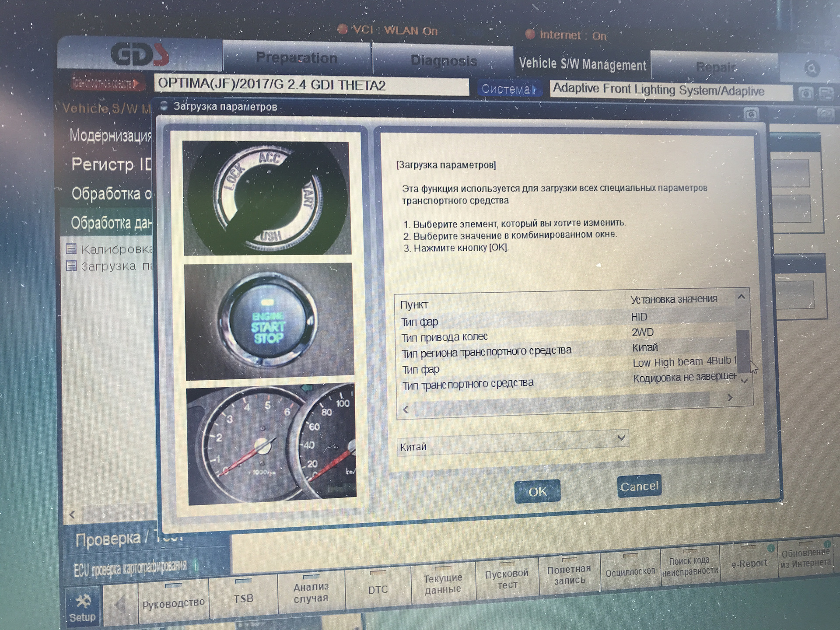The height and width of the screenshot is (630, 840).
Task: Open the search magnifier icon in top bar
Action: click(812, 69)
